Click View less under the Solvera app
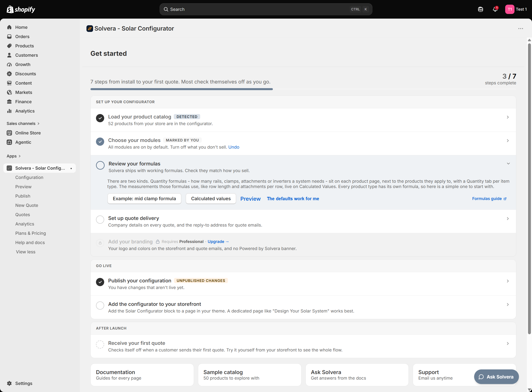 pyautogui.click(x=26, y=252)
